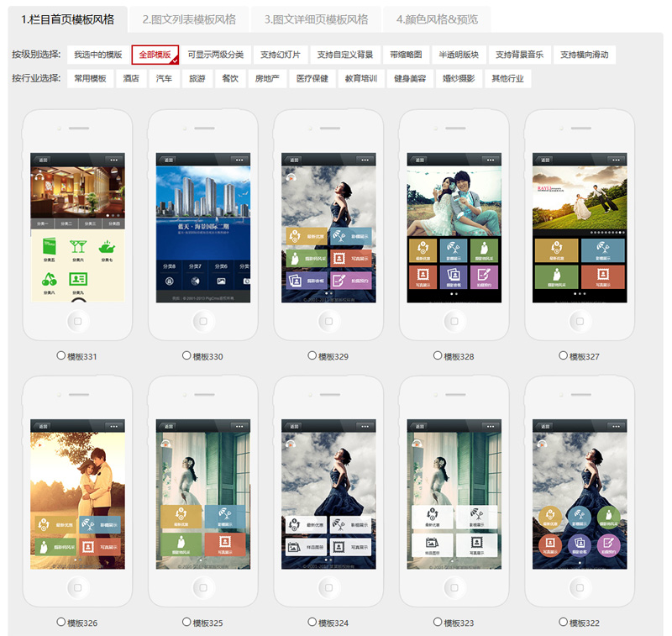The image size is (672, 636).
Task: Switch to 2.图文列表模板风格 tab
Action: click(x=189, y=19)
